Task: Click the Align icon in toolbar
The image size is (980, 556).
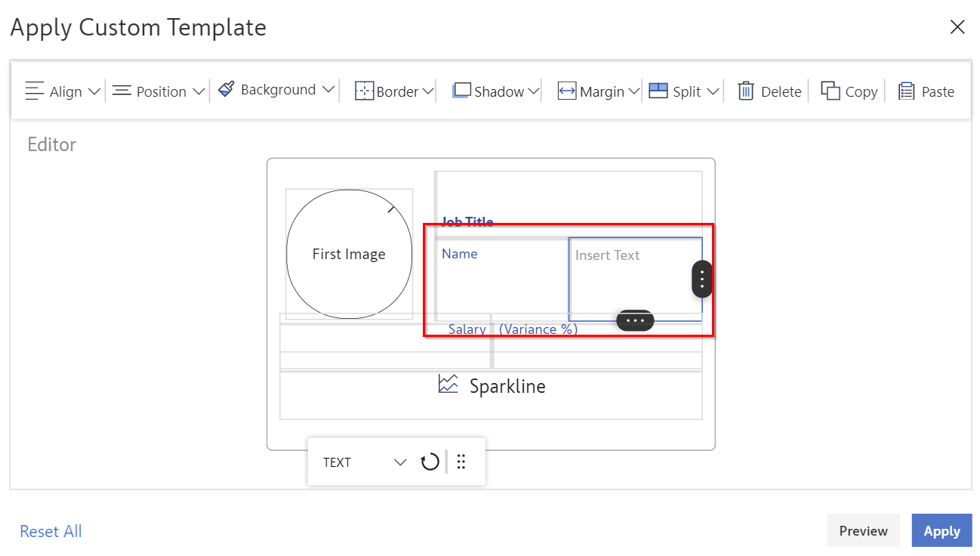Action: click(35, 91)
